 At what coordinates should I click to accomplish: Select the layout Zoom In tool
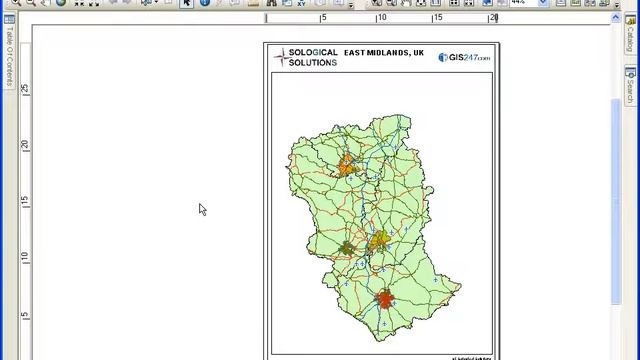[376, 2]
